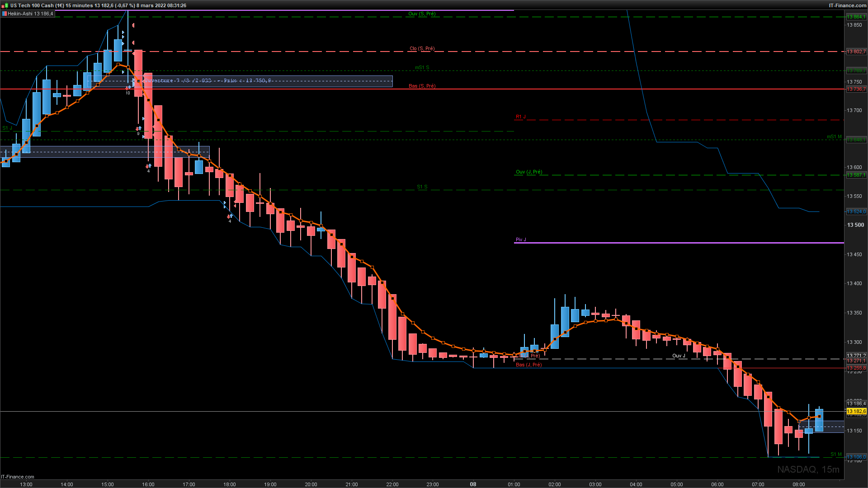
Task: Click the Bas (J, Pré) label
Action: pyautogui.click(x=528, y=365)
